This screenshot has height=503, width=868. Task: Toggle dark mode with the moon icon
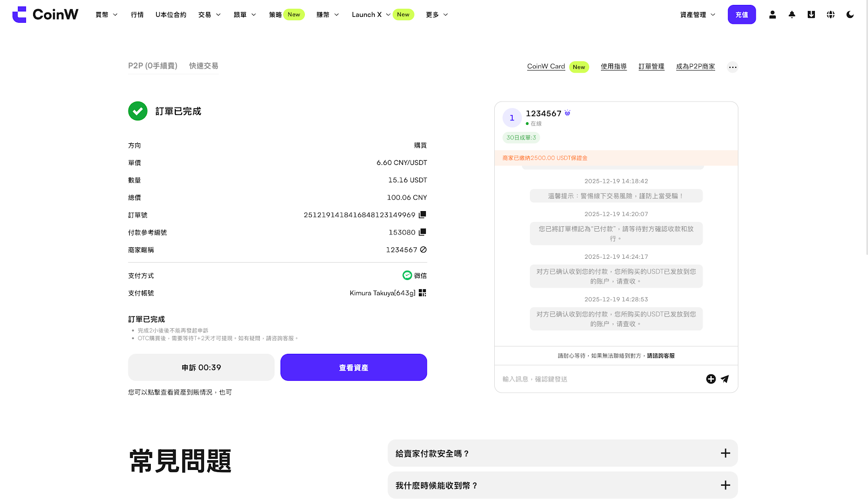click(x=850, y=15)
